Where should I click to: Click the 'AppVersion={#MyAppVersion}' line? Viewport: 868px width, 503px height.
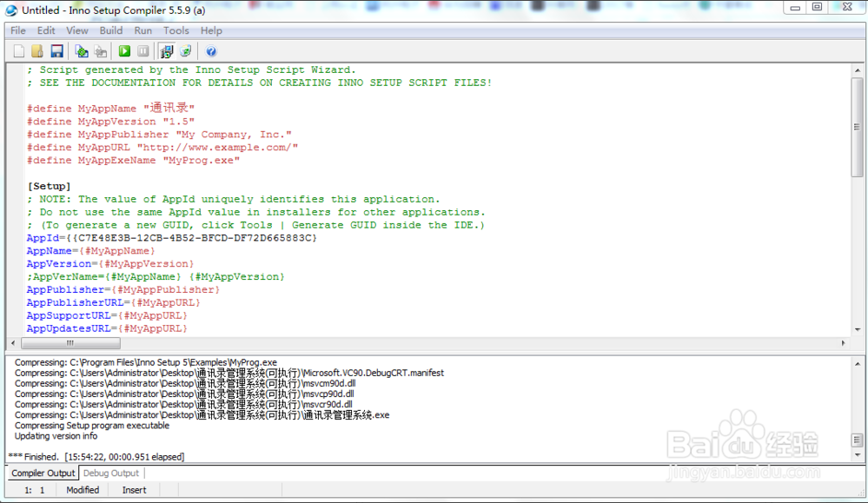pyautogui.click(x=110, y=264)
